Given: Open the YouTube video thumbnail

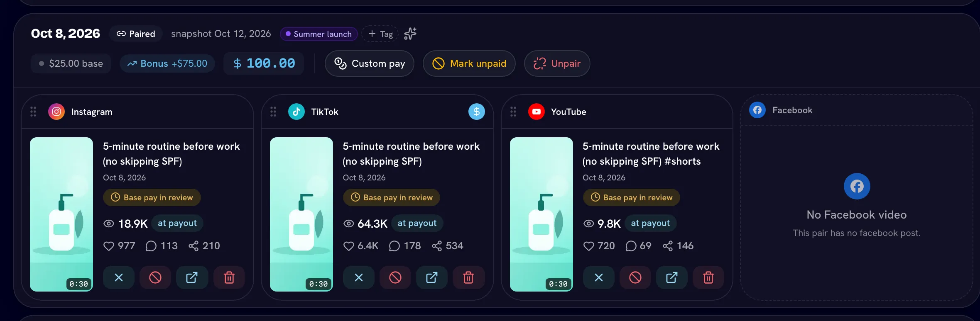Looking at the screenshot, I should pyautogui.click(x=541, y=214).
